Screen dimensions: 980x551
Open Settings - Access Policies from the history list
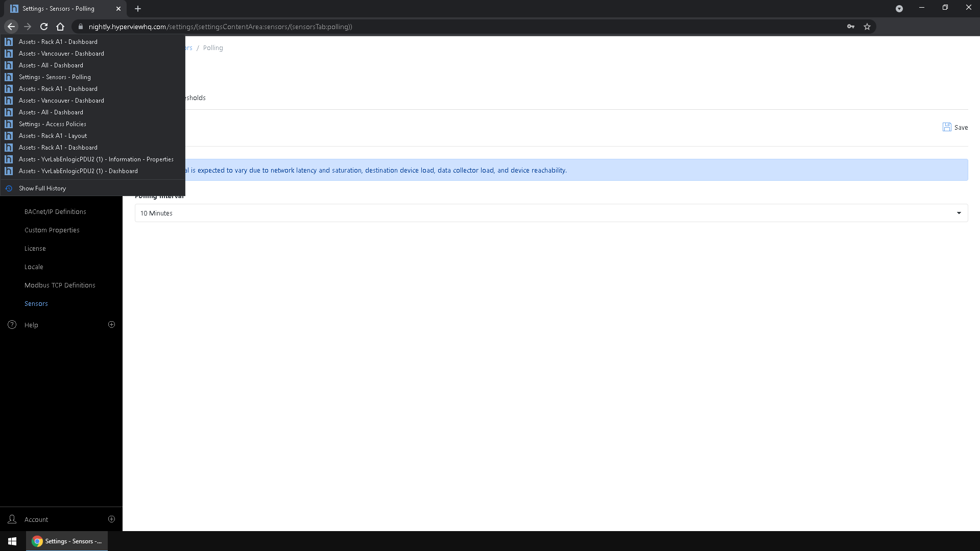tap(53, 124)
